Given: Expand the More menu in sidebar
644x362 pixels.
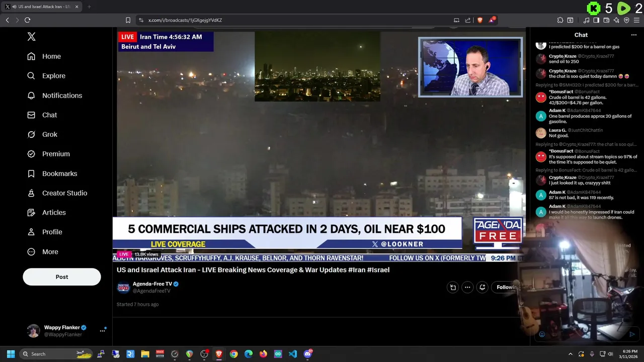Looking at the screenshot, I should 43,252.
